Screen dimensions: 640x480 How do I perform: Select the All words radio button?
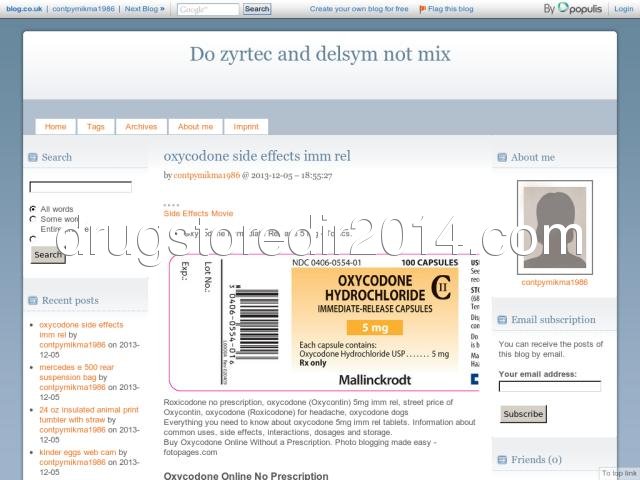[33, 209]
